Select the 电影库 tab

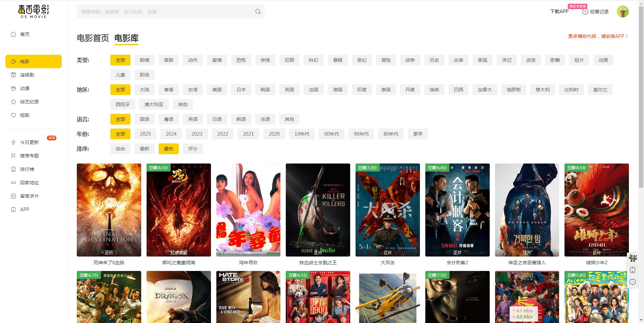pos(126,38)
